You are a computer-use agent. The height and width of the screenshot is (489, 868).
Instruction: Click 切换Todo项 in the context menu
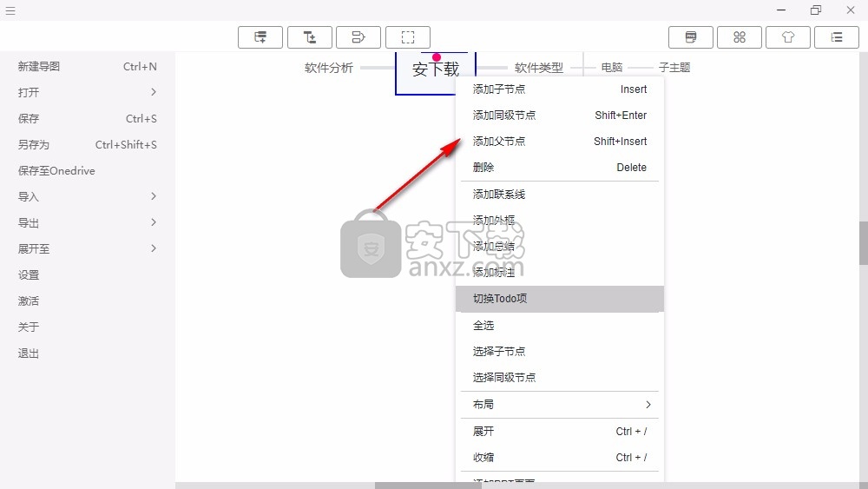560,299
